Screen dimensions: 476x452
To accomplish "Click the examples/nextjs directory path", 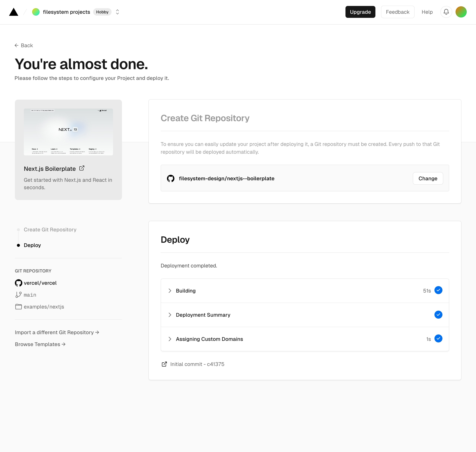I will coord(44,307).
